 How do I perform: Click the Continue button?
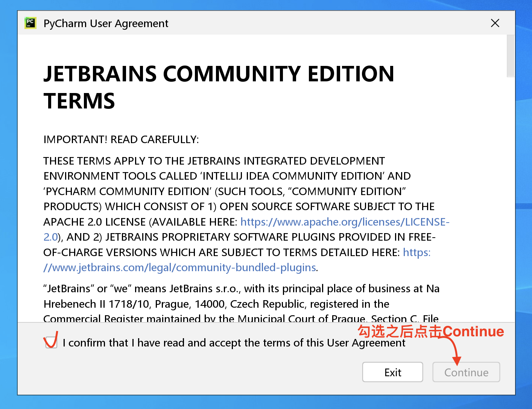point(466,372)
